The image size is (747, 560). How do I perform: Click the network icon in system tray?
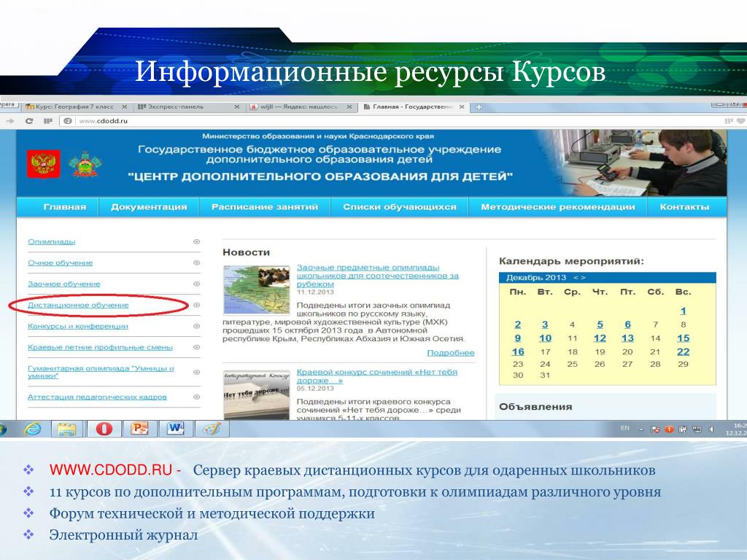(x=697, y=429)
